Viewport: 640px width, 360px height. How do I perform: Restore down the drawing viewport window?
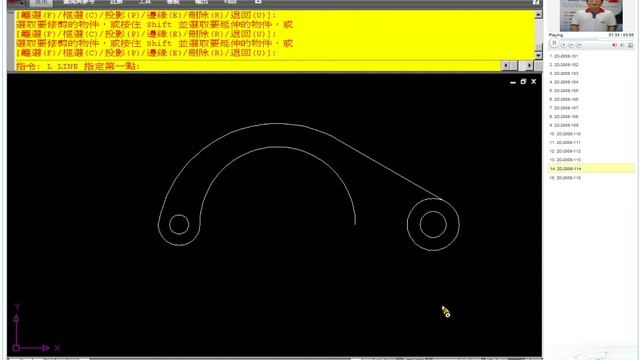(523, 82)
